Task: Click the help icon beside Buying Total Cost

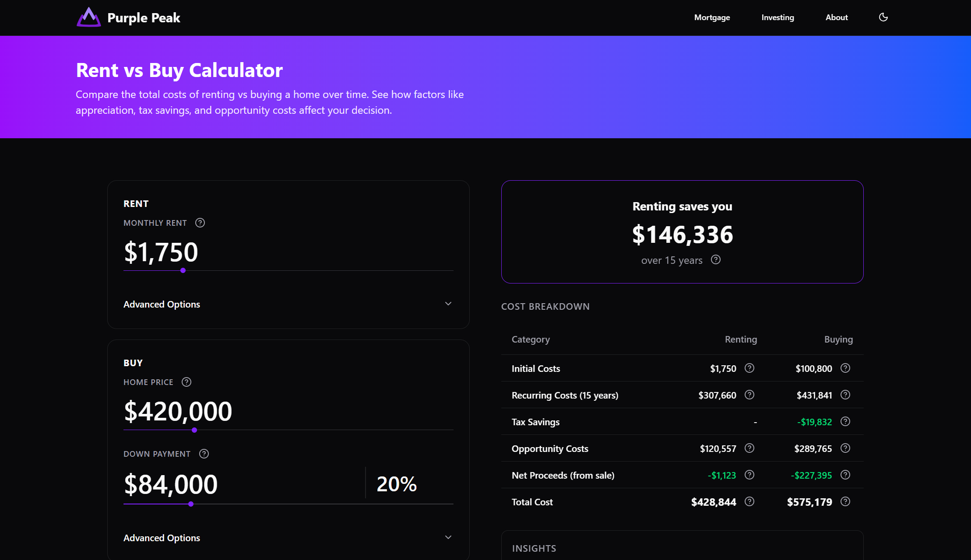Action: 845,502
